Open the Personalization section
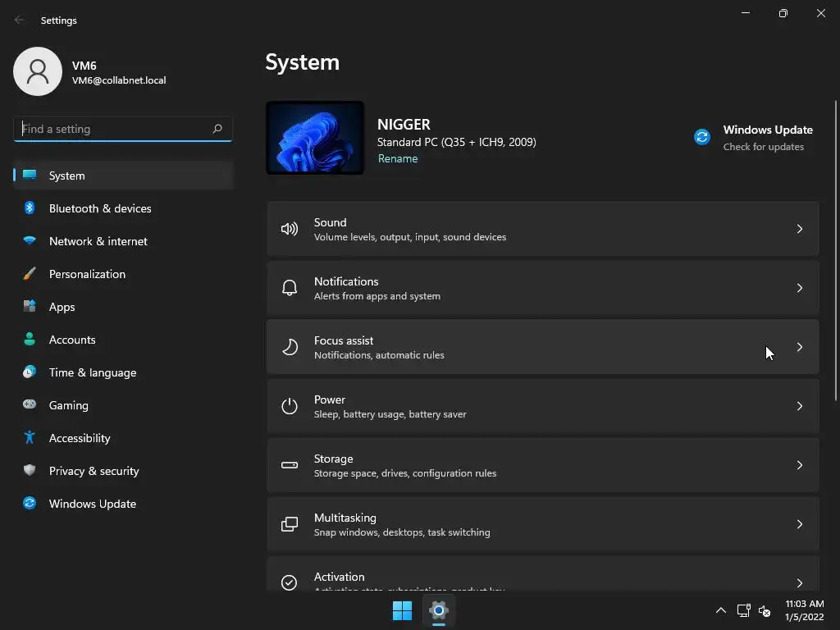 click(x=87, y=274)
